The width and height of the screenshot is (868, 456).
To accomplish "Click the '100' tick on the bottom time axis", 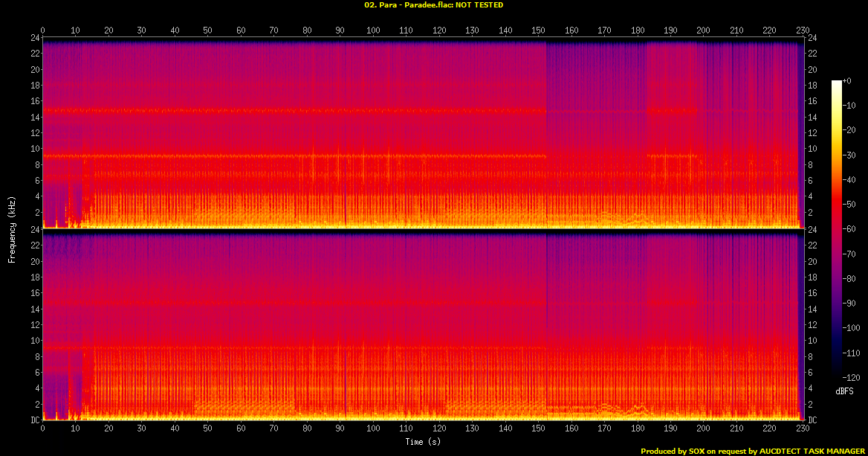I will pos(373,429).
